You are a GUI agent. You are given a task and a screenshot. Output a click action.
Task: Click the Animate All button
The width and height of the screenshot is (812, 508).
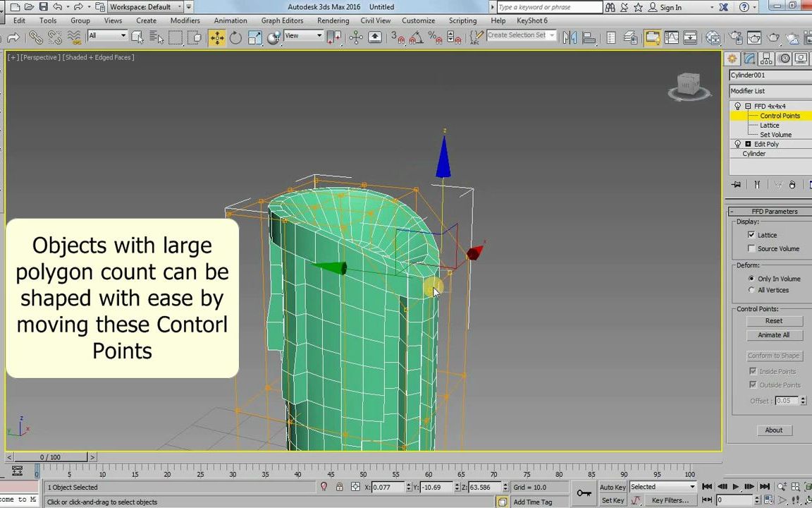coord(774,334)
